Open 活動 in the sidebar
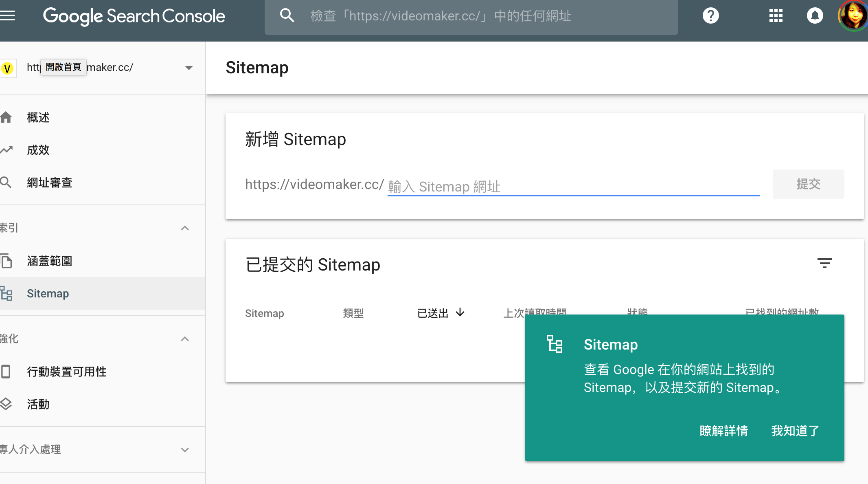 (x=103, y=404)
